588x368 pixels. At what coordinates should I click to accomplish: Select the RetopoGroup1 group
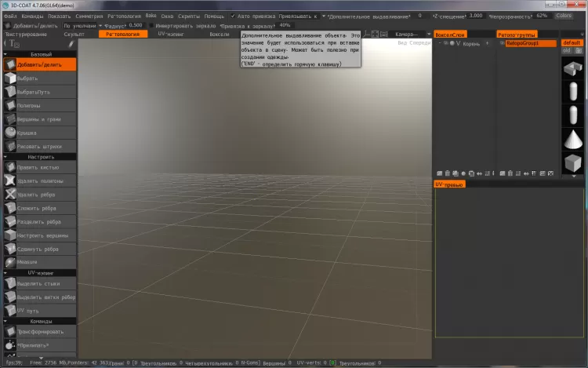click(x=531, y=43)
